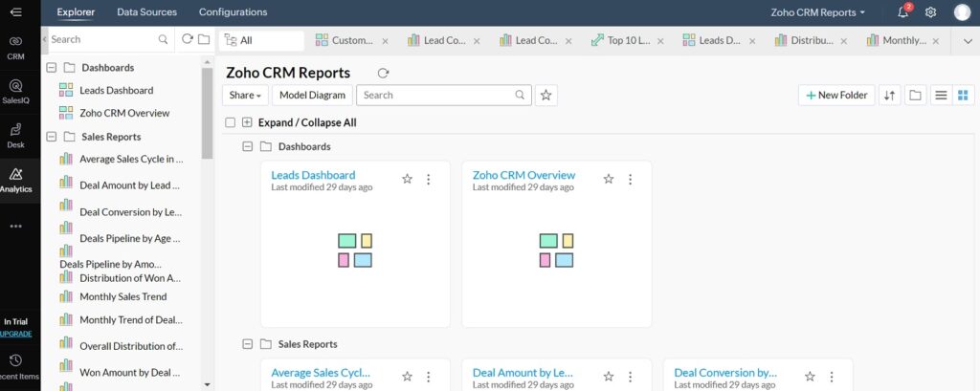This screenshot has height=391, width=980.
Task: Open settings gear icon
Action: pos(930,11)
